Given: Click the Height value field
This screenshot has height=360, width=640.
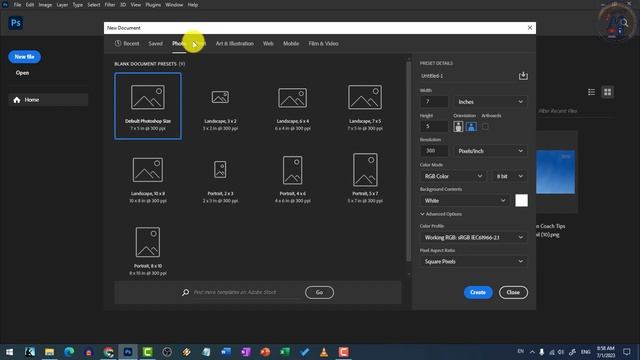Looking at the screenshot, I should click(434, 127).
